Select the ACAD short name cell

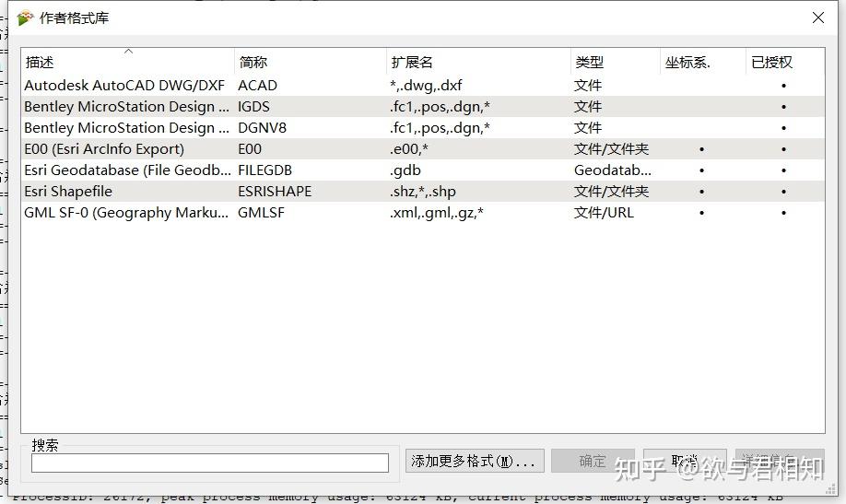point(257,86)
